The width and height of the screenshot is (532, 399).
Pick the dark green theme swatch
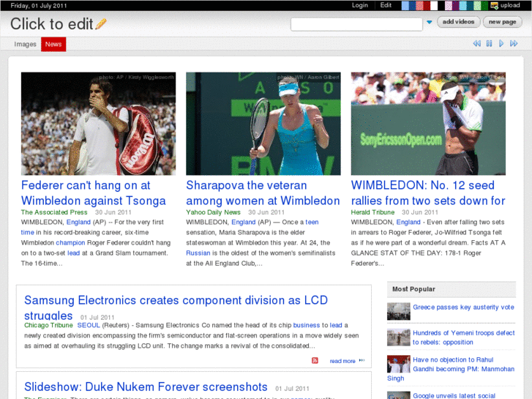[x=484, y=5]
